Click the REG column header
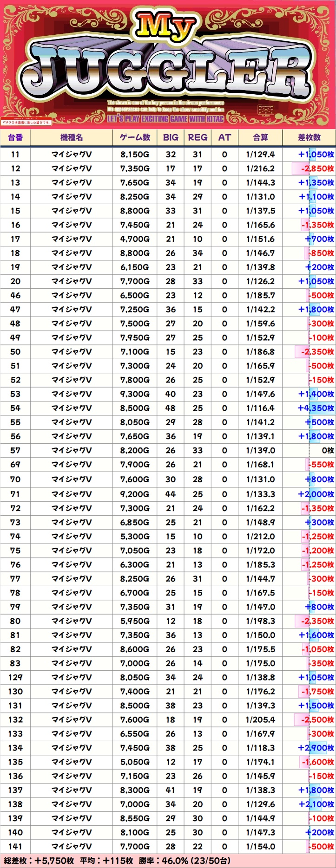 coord(198,137)
